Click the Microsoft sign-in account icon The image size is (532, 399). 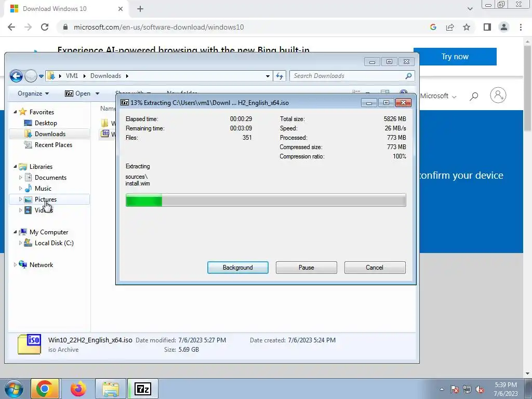tap(498, 96)
